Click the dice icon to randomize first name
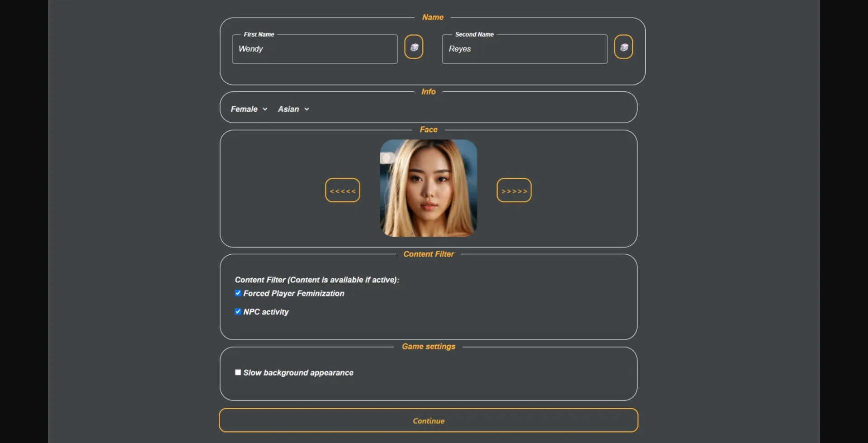The width and height of the screenshot is (868, 443). [414, 47]
